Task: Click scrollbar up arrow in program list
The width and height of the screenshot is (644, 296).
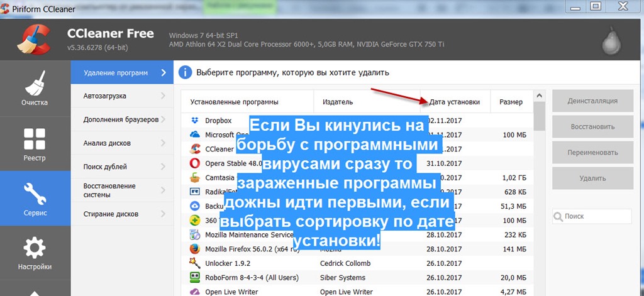Action: [539, 96]
